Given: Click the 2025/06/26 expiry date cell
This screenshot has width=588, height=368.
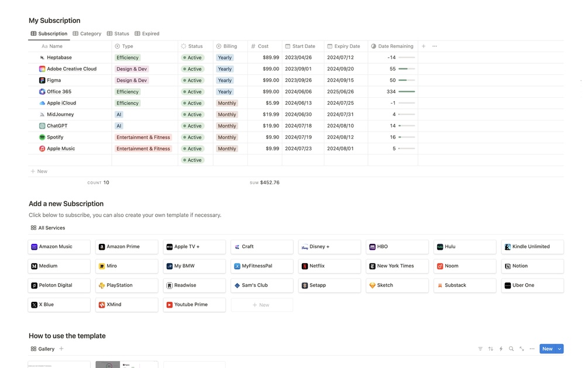Looking at the screenshot, I should click(x=346, y=91).
